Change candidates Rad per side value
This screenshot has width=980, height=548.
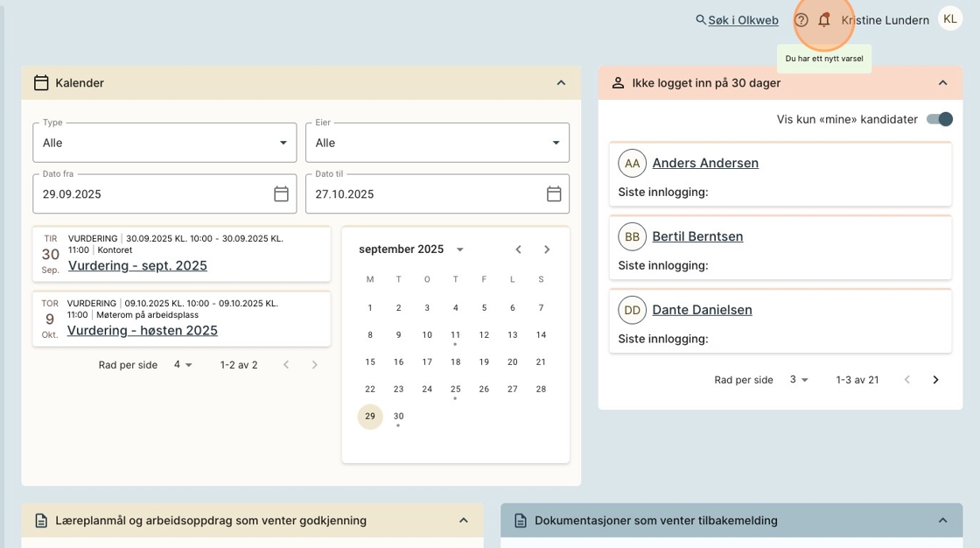click(799, 380)
